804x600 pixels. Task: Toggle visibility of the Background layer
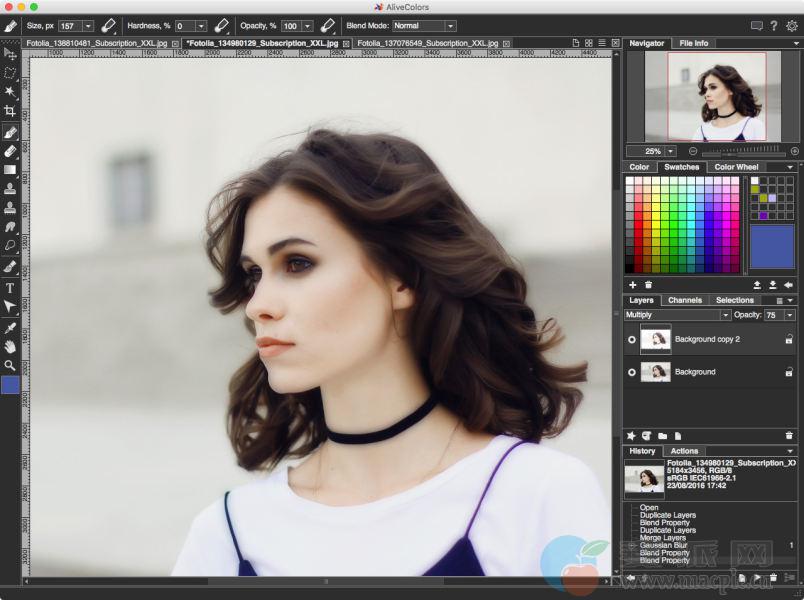[x=632, y=372]
